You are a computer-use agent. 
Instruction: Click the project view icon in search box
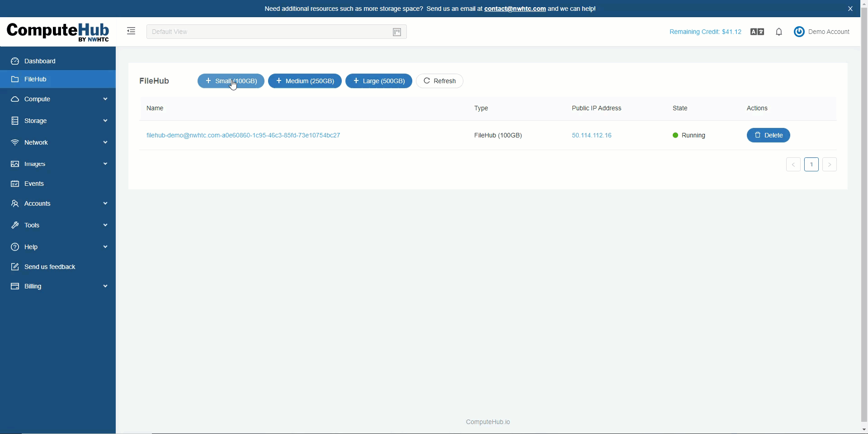[397, 32]
